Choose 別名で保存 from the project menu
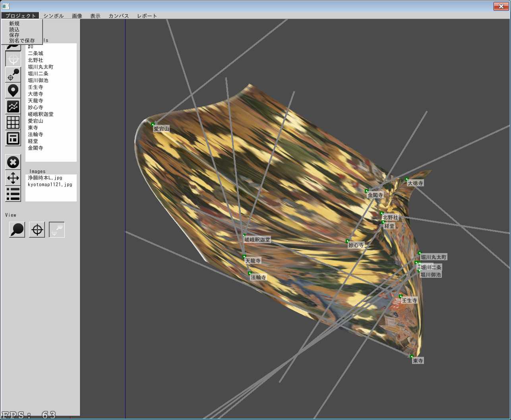The height and width of the screenshot is (420, 511). (22, 41)
